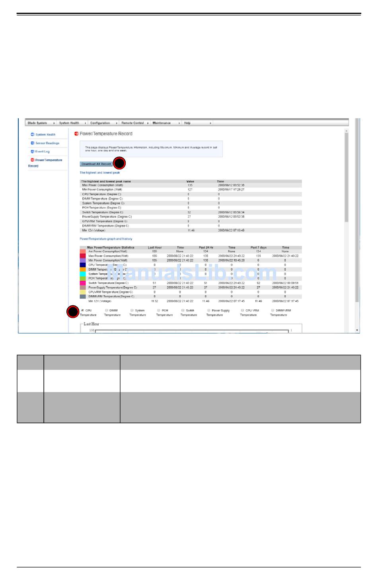
Task: Click the 'Switch Temperature (Degree C)' peak row
Action: 191,212
